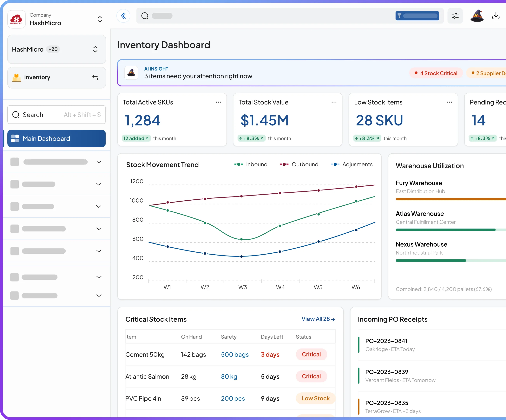Expand the third placeholder sidebar menu group
Viewport: 506px width, 420px height.
(99, 206)
